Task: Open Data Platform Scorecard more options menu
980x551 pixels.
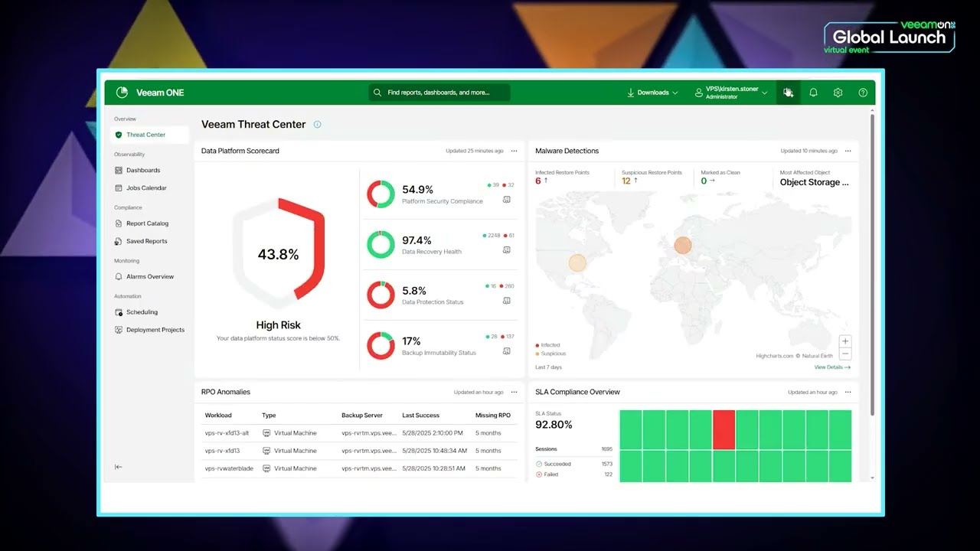Action: [514, 151]
